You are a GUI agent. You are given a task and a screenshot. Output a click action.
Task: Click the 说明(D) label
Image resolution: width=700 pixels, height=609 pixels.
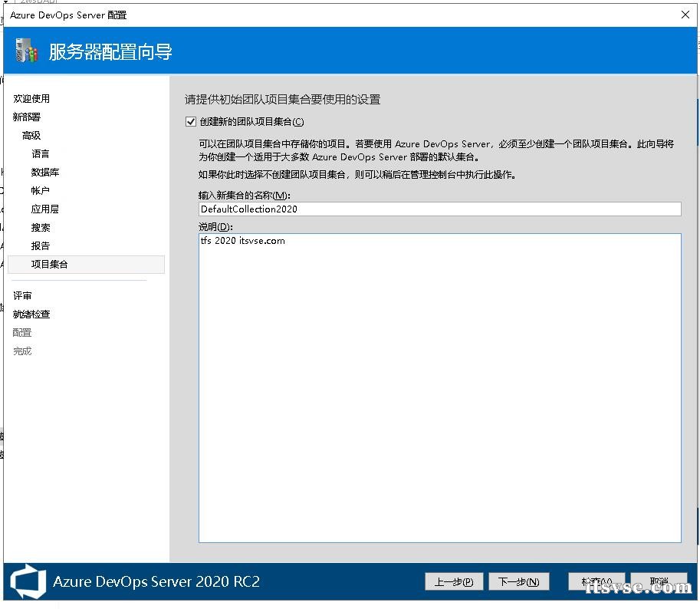215,227
